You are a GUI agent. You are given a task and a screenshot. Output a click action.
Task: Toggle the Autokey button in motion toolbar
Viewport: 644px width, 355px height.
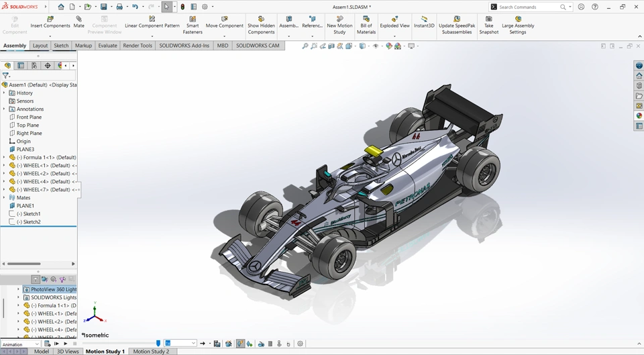coord(240,344)
